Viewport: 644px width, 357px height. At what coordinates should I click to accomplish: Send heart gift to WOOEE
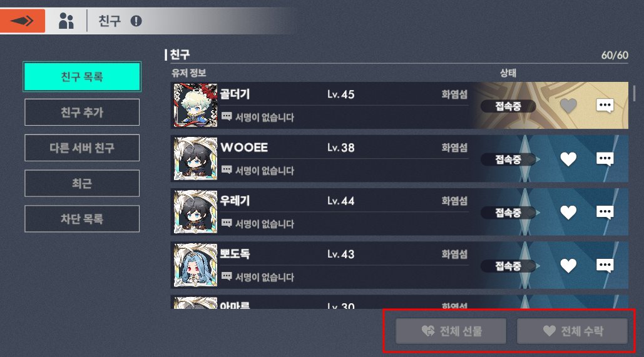point(568,159)
